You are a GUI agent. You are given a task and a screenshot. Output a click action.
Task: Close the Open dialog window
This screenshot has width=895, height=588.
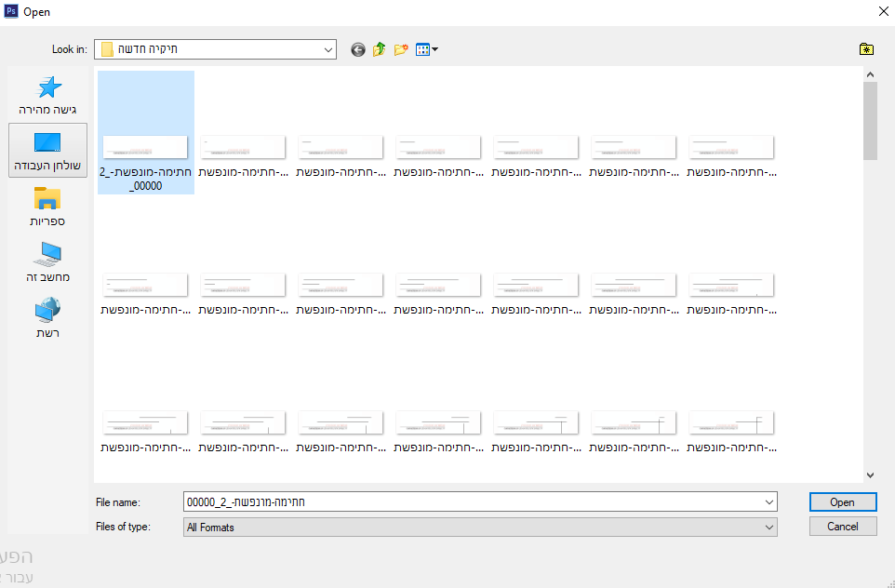pyautogui.click(x=883, y=11)
